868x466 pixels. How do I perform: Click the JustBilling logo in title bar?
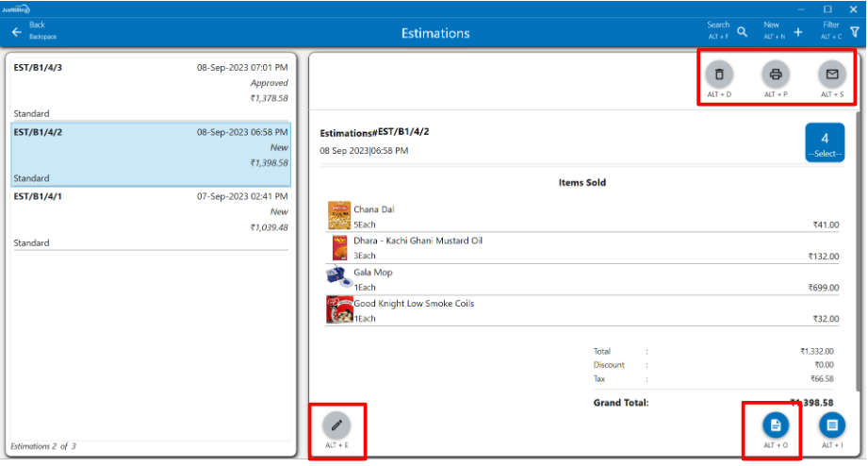click(17, 8)
